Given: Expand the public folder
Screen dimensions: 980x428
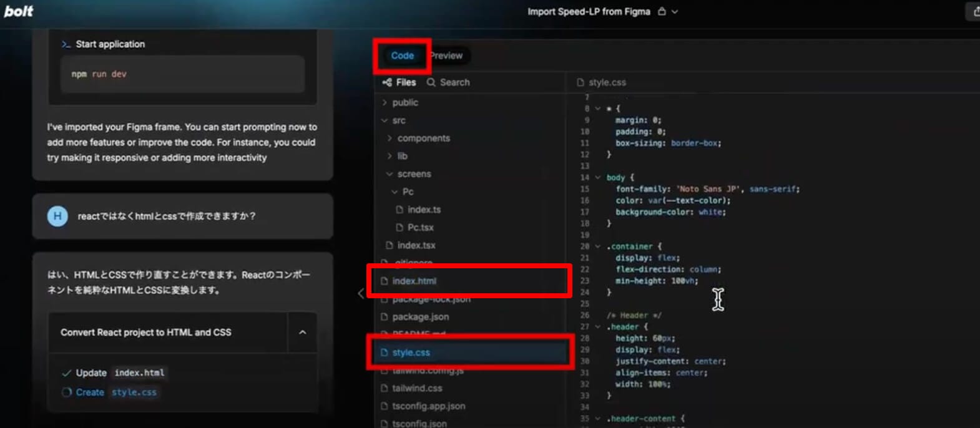Looking at the screenshot, I should coord(404,102).
